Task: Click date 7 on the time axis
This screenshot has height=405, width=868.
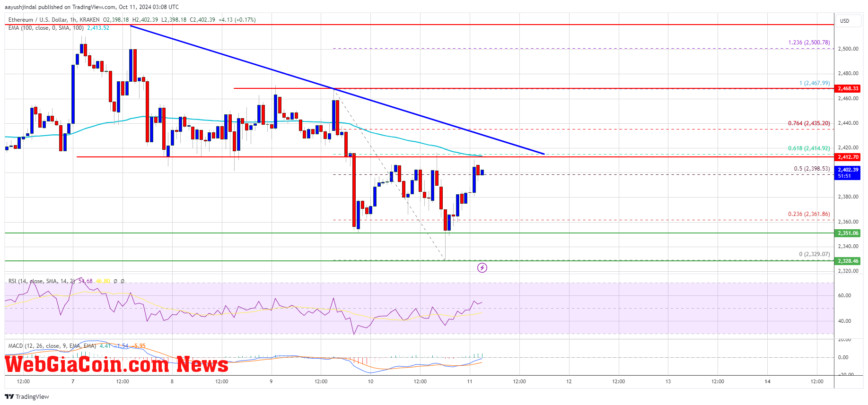Action: [73, 381]
